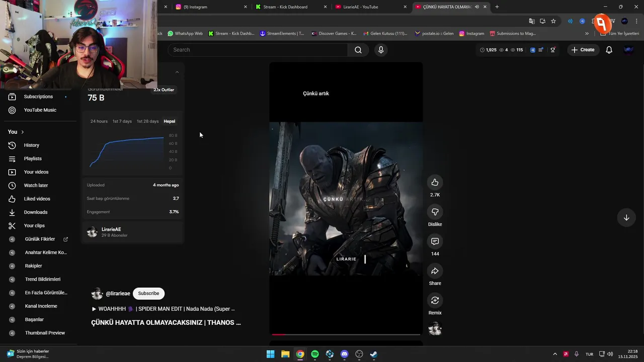Open the sound wave extension icon

[570, 21]
